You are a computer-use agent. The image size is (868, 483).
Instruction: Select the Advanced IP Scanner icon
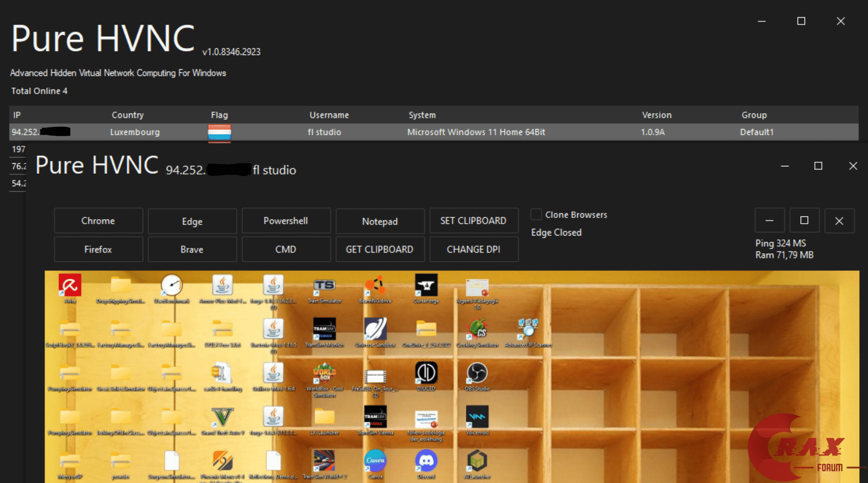[x=528, y=329]
